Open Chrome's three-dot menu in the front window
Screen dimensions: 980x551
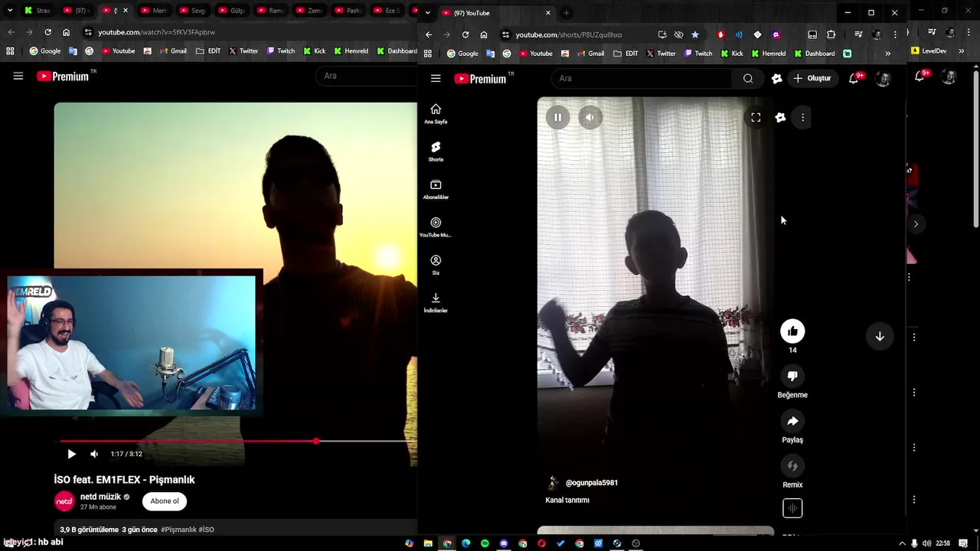895,34
